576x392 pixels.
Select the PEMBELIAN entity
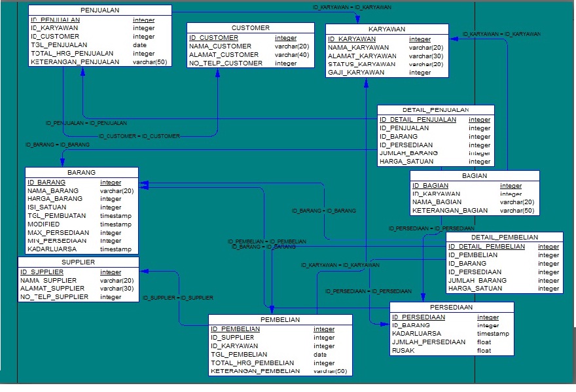pyautogui.click(x=280, y=319)
